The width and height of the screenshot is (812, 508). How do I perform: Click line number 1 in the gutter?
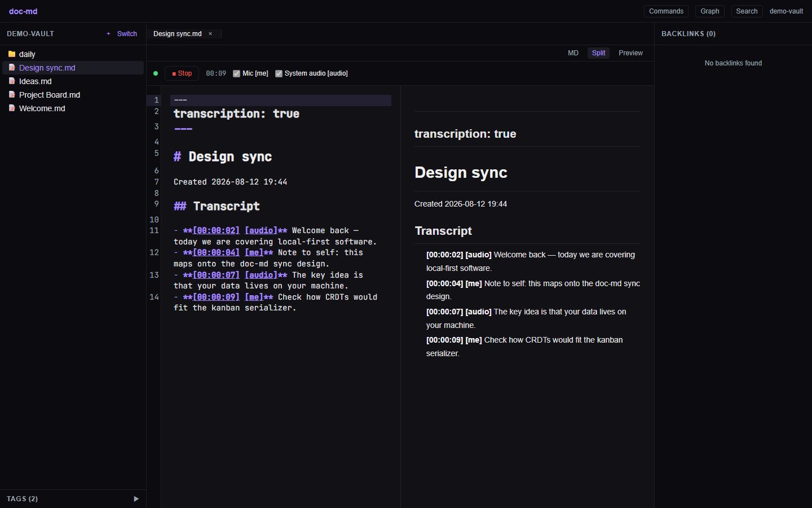157,100
